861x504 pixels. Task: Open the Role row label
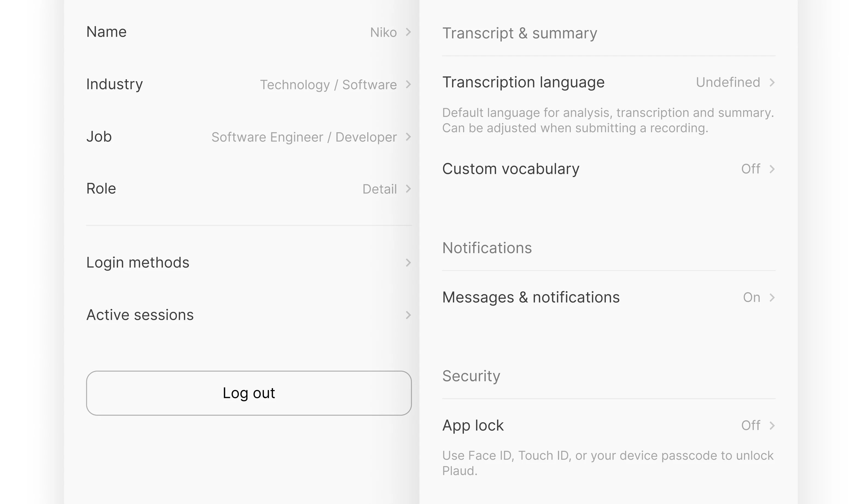pyautogui.click(x=101, y=189)
